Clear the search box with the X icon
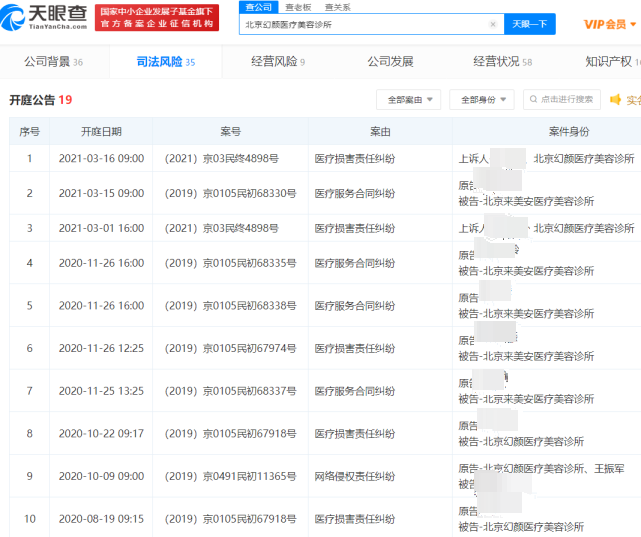The width and height of the screenshot is (641, 537). point(492,25)
